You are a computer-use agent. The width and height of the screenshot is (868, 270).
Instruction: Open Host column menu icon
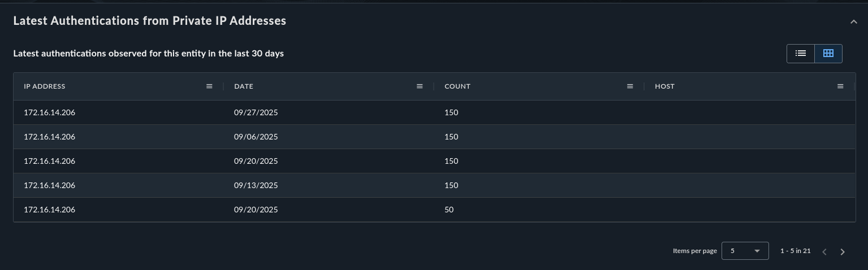point(840,86)
